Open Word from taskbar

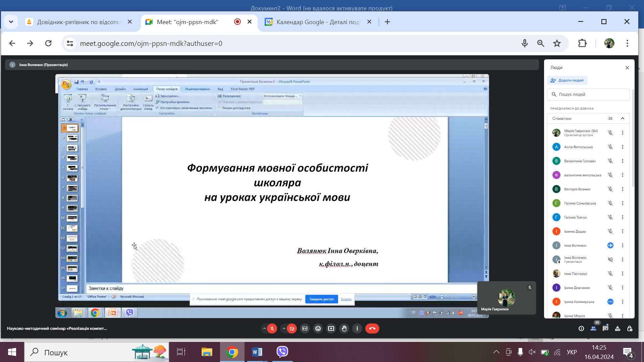257,352
